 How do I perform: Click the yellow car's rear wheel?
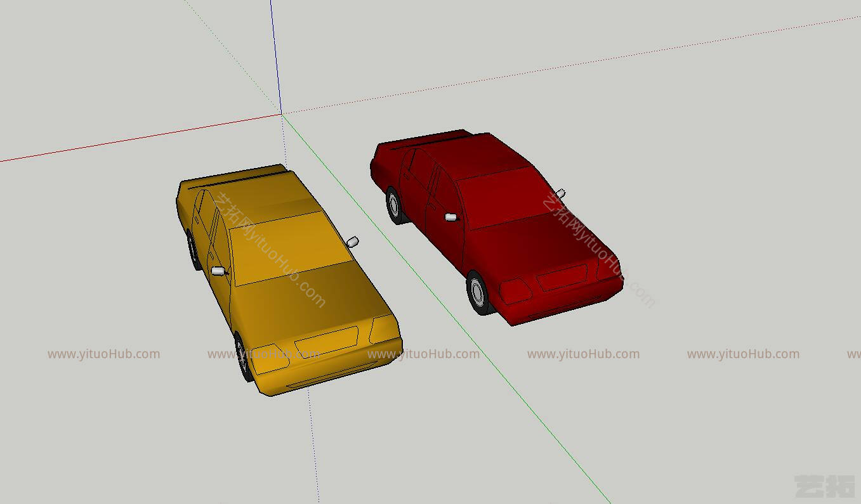194,250
